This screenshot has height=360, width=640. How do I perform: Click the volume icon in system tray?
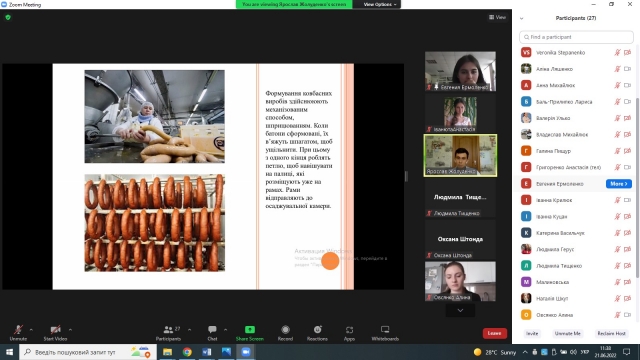tap(573, 352)
